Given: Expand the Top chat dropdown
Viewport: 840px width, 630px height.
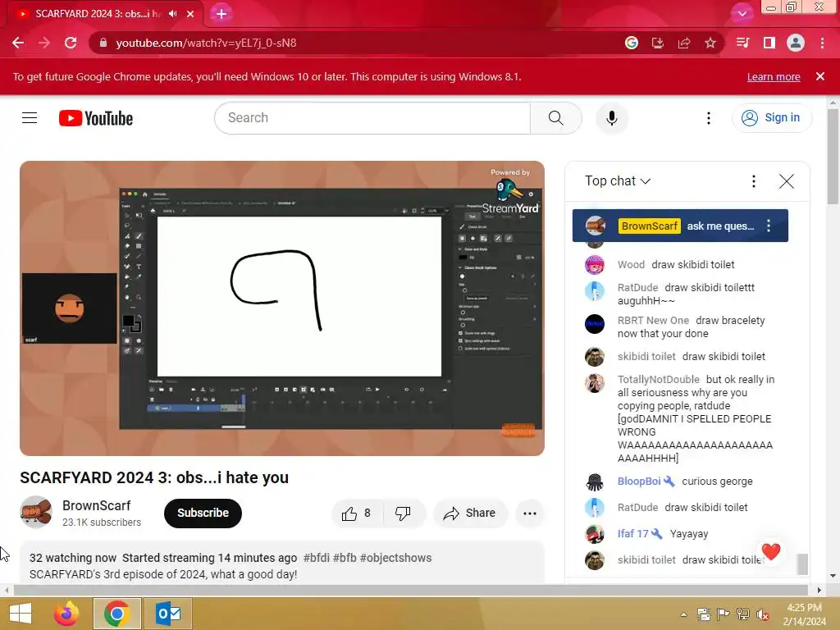Looking at the screenshot, I should [618, 181].
